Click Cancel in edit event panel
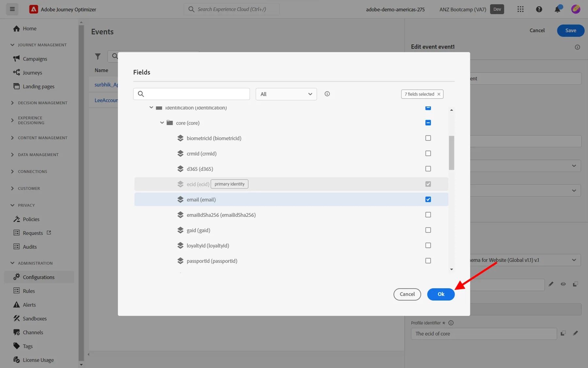The height and width of the screenshot is (368, 588). click(x=537, y=30)
